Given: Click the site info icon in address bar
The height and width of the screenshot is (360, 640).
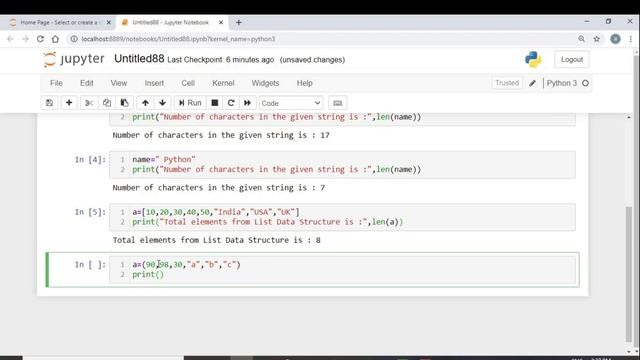Looking at the screenshot, I should click(x=74, y=39).
